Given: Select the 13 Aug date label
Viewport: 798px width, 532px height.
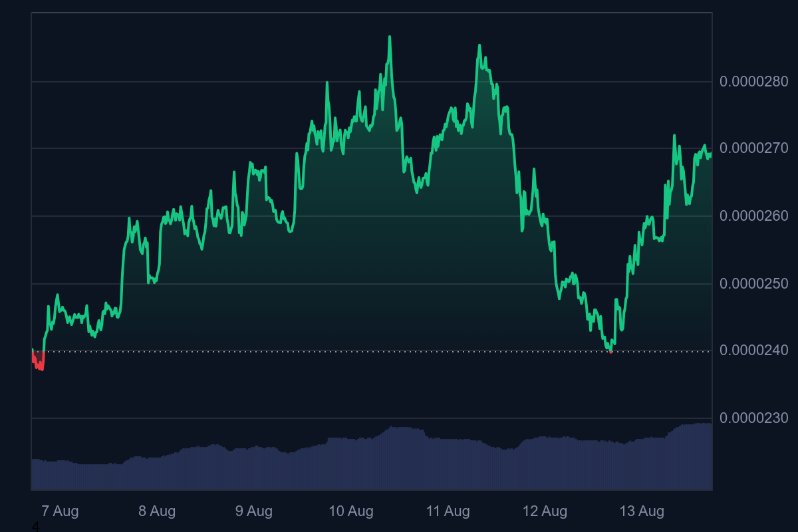Looking at the screenshot, I should coord(642,511).
